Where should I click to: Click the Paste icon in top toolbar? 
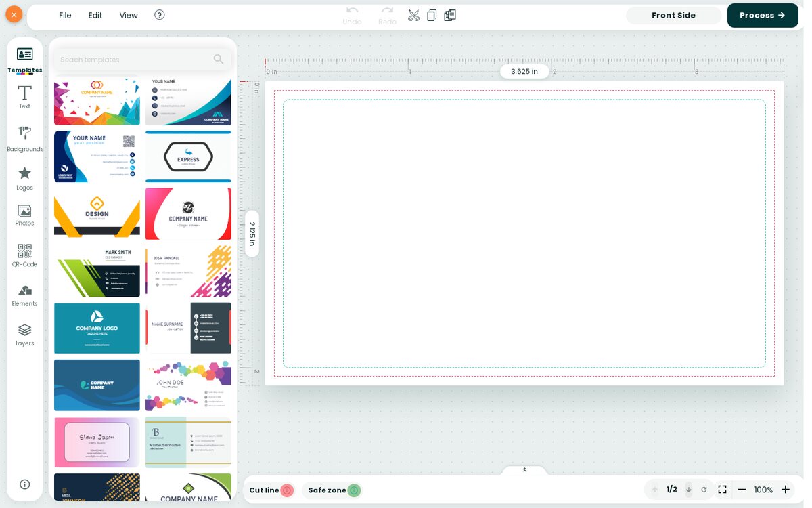click(449, 15)
